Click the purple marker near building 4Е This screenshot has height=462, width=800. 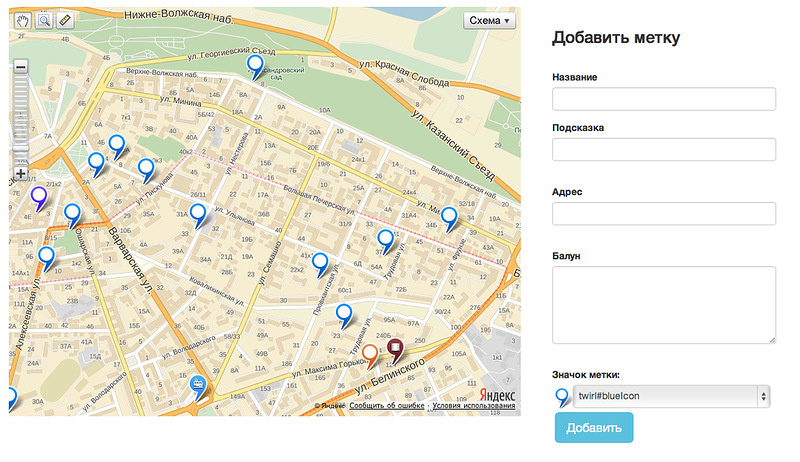pos(39,198)
